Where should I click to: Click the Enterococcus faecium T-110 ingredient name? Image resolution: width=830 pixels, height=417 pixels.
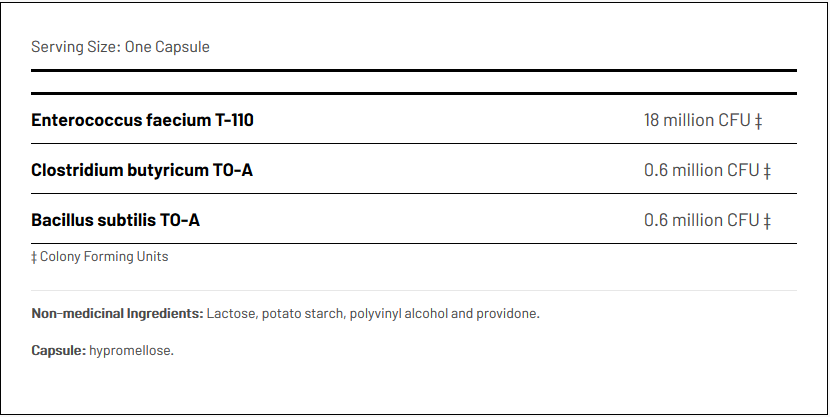pyautogui.click(x=142, y=120)
